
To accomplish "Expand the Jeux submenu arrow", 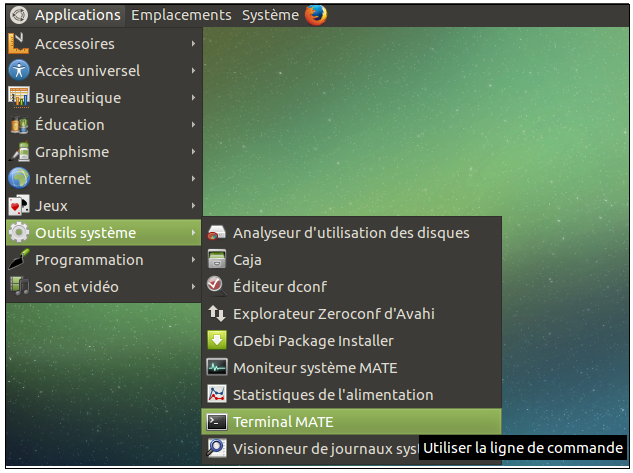I will 194,205.
